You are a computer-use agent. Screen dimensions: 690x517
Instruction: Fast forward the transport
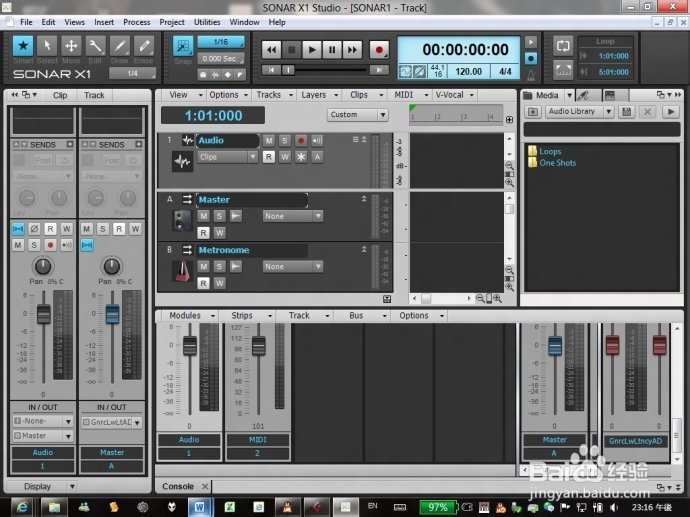click(x=352, y=50)
